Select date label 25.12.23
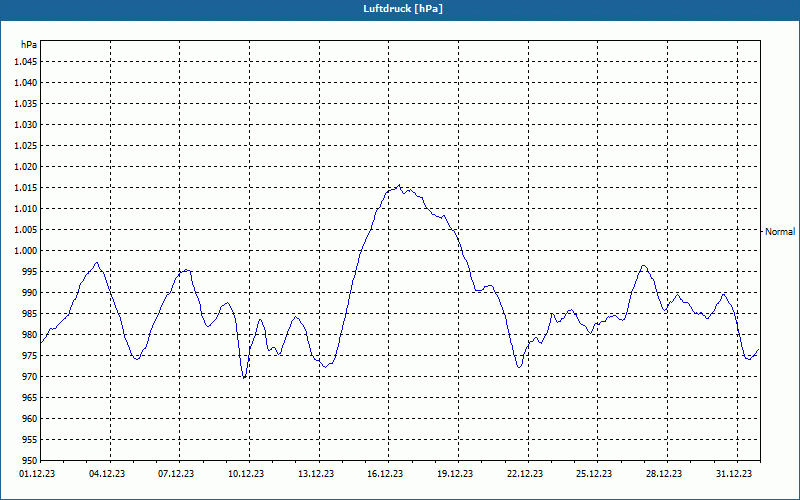The height and width of the screenshot is (500, 800). (594, 474)
